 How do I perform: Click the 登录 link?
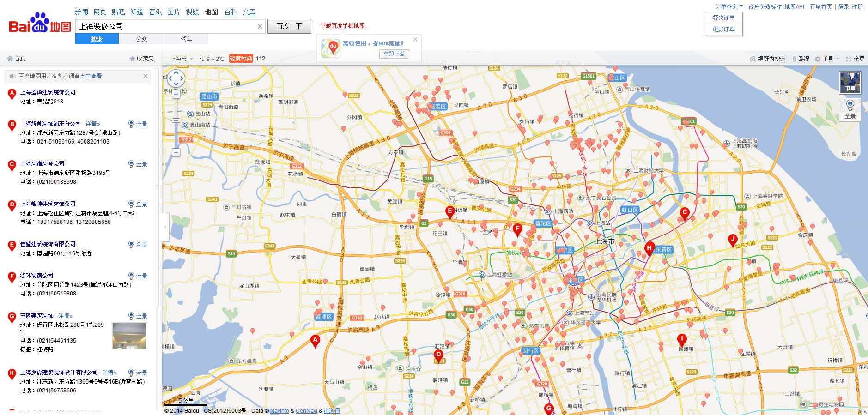click(844, 7)
